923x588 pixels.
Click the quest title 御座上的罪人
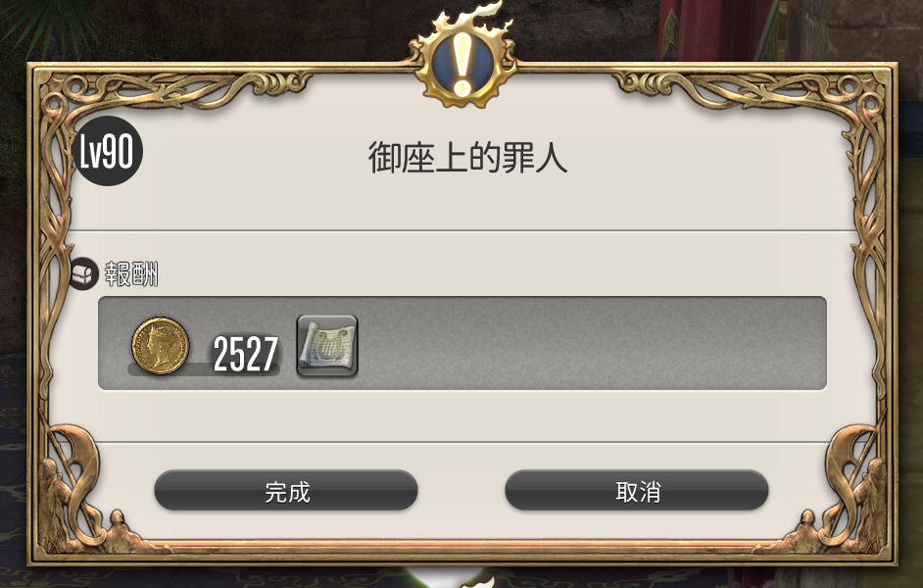[x=467, y=157]
